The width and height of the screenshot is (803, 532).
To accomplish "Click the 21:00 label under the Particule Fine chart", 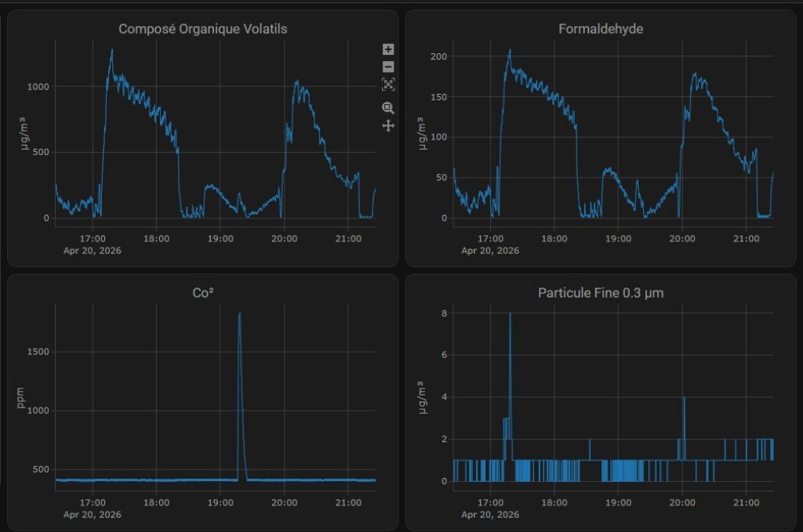I will (747, 503).
